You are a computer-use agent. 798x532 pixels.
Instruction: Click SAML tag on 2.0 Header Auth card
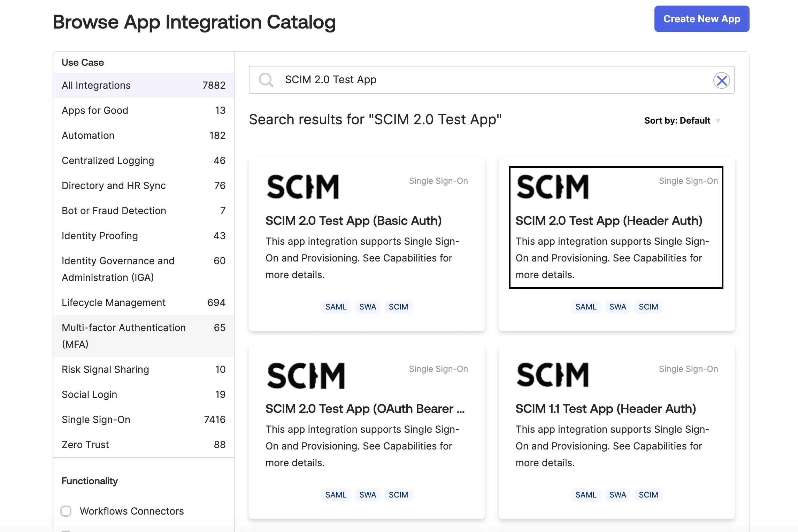tap(586, 307)
